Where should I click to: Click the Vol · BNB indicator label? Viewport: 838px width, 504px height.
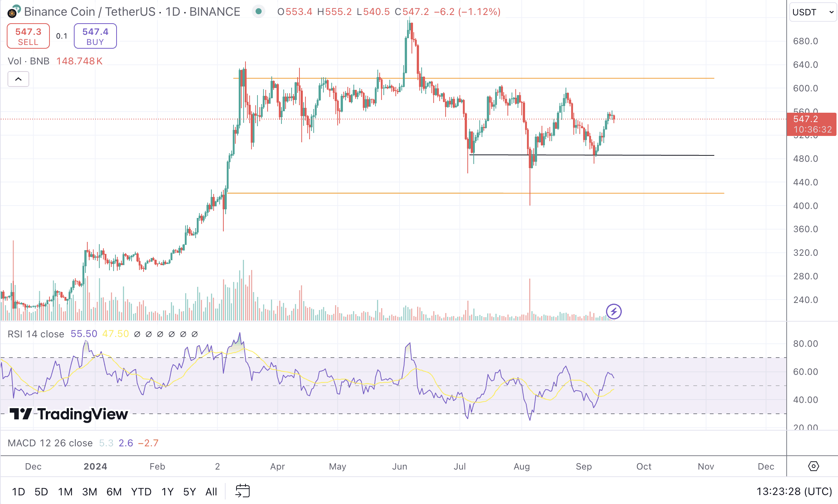click(28, 61)
